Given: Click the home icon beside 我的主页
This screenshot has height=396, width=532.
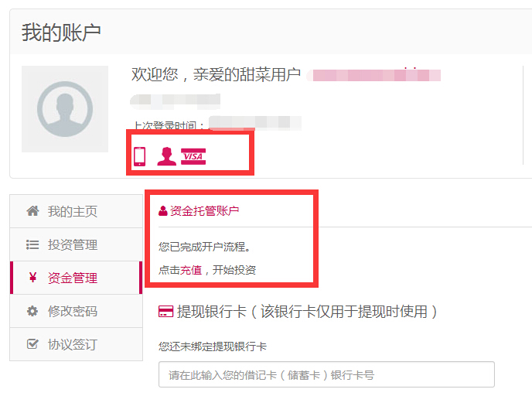Looking at the screenshot, I should coord(32,211).
